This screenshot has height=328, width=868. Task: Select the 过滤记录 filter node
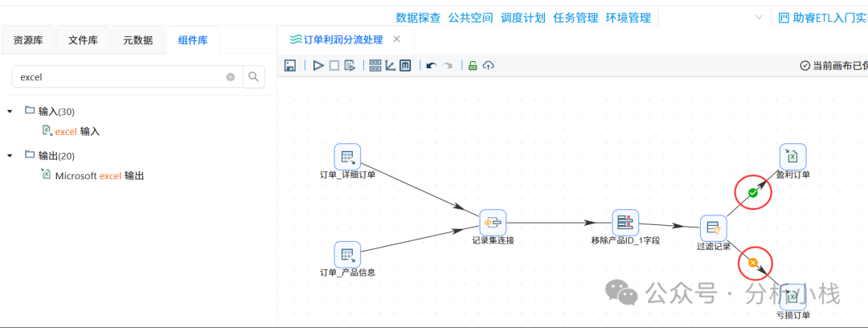(x=714, y=228)
